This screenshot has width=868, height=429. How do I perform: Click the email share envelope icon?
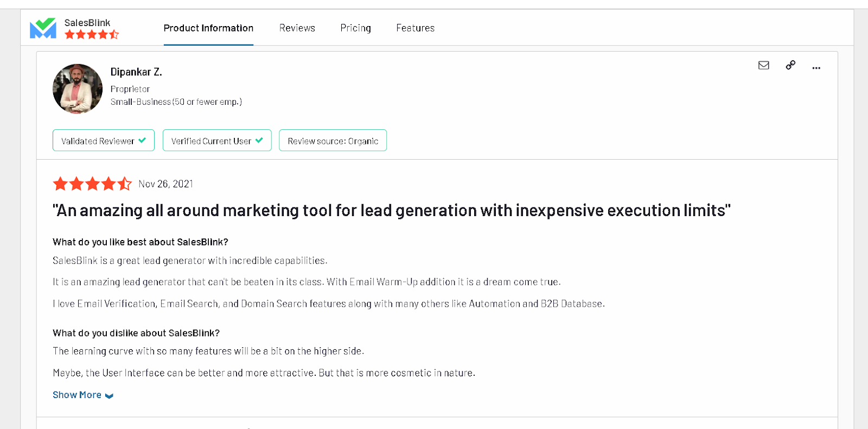coord(763,65)
